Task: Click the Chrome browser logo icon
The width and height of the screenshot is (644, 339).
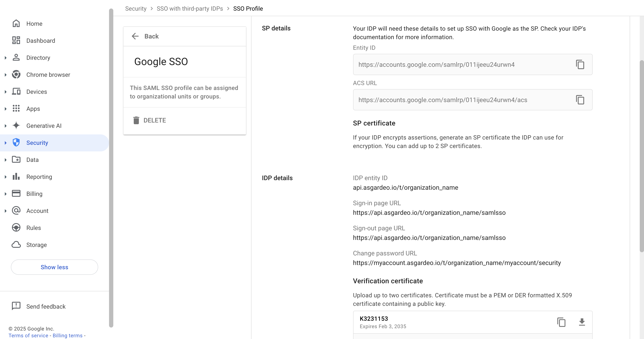Action: pyautogui.click(x=16, y=74)
